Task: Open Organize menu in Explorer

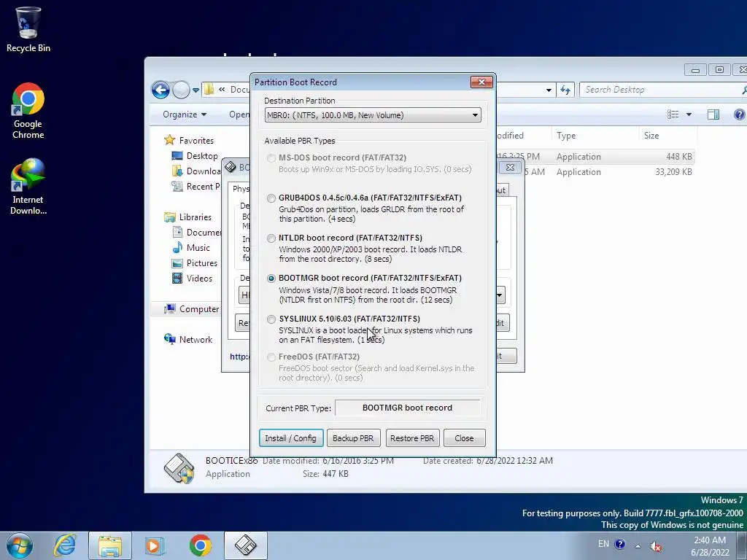Action: tap(185, 114)
